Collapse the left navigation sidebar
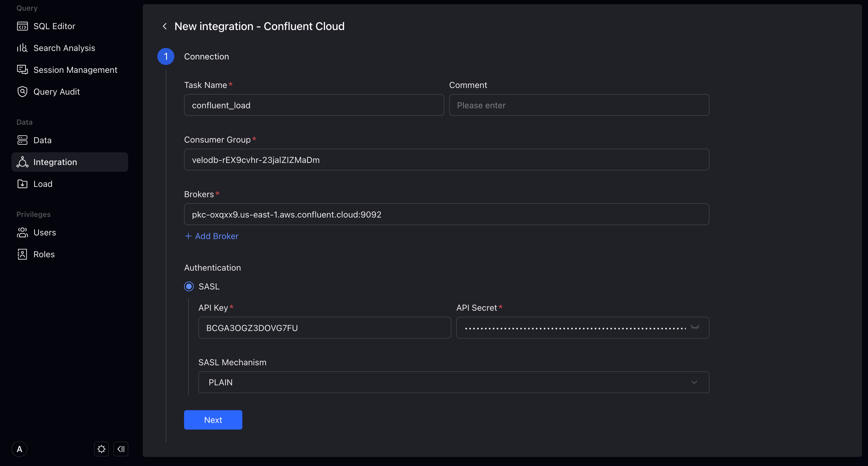868x466 pixels. 121,449
